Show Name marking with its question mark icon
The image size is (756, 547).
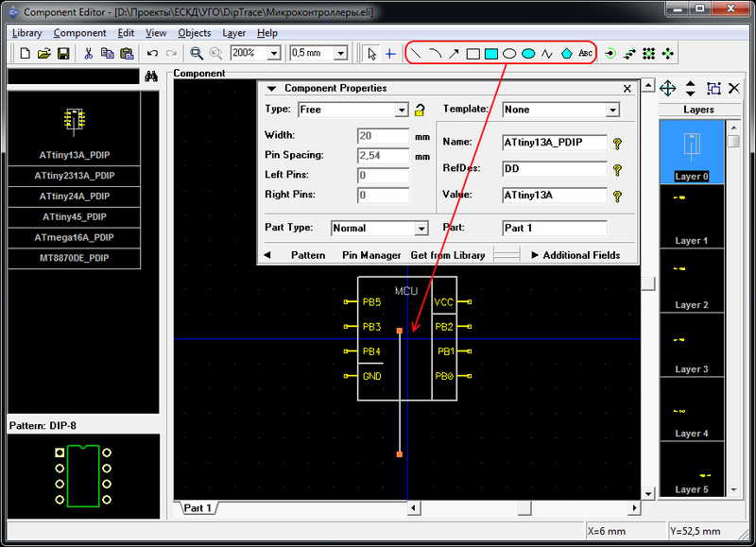click(617, 144)
